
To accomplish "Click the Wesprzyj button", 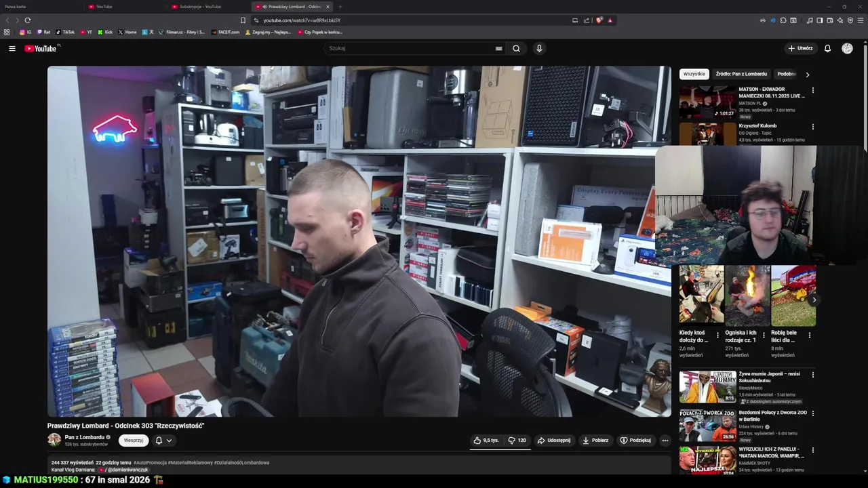I will coord(134,441).
